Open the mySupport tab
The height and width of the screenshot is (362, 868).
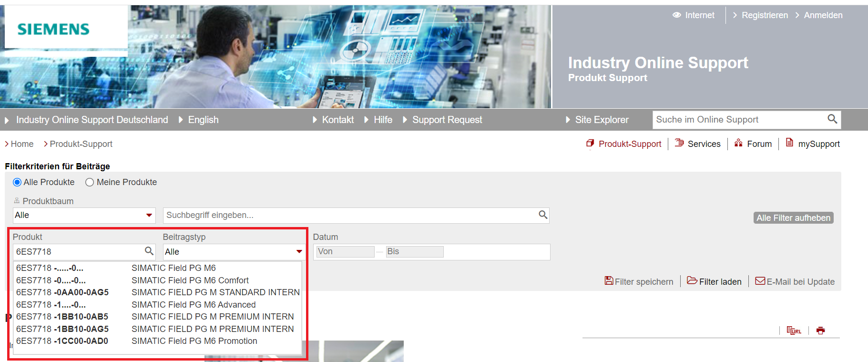click(x=819, y=144)
